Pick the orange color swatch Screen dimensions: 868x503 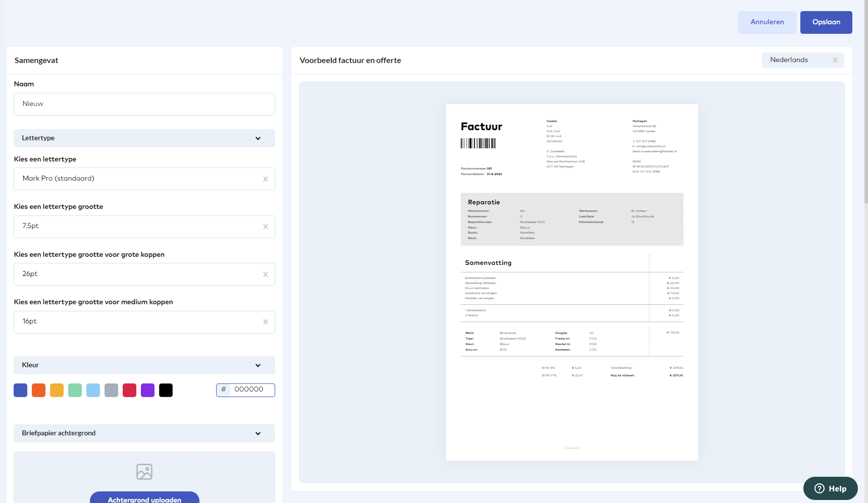39,390
